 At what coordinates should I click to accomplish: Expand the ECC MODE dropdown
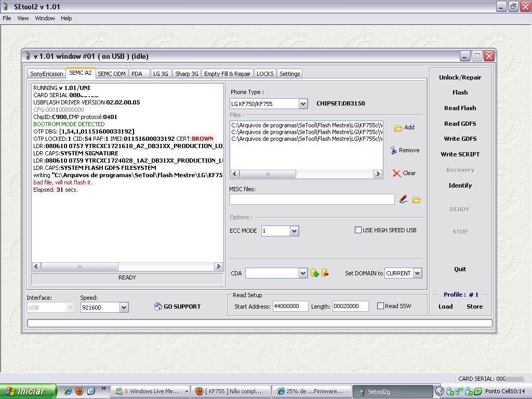(x=294, y=231)
